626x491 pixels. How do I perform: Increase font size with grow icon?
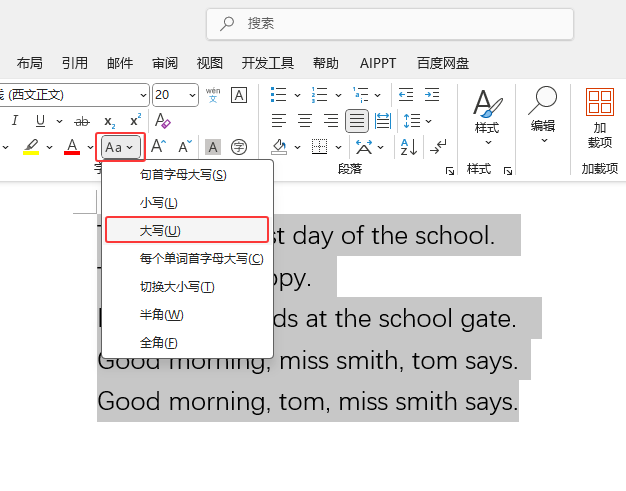click(158, 146)
